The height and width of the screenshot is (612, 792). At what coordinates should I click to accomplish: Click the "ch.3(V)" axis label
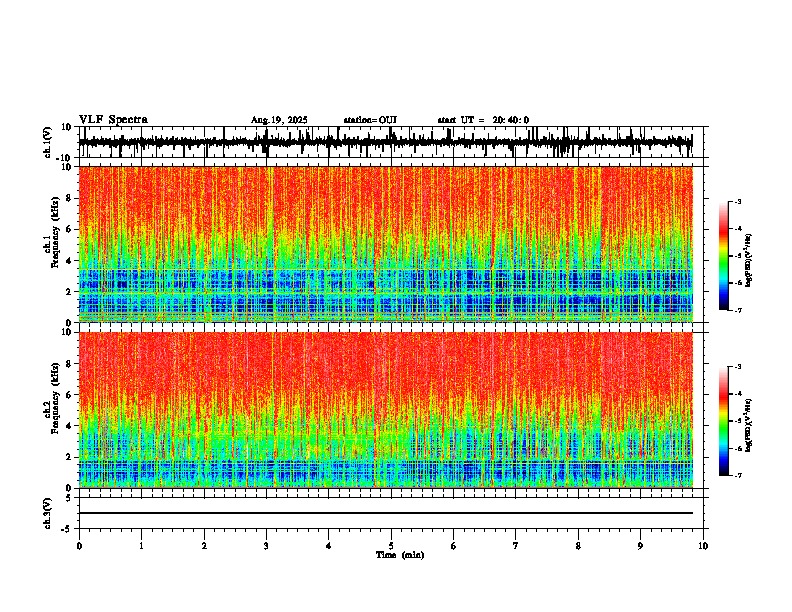[x=48, y=513]
